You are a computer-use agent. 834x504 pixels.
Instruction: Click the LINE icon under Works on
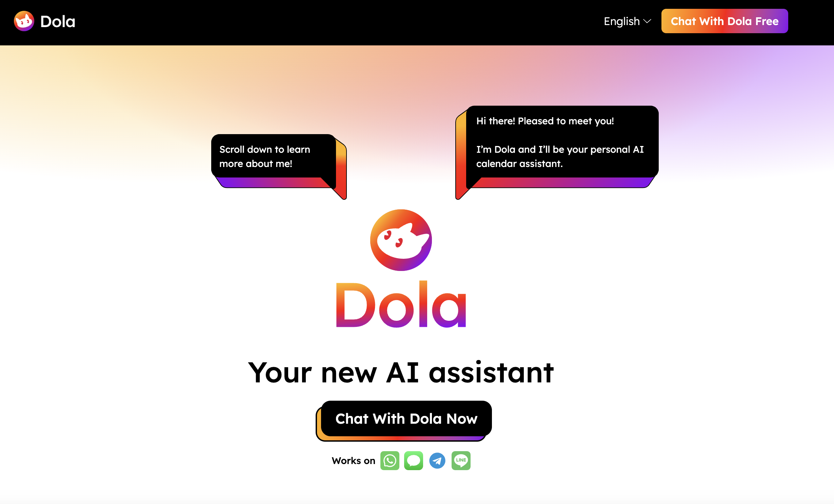click(462, 460)
